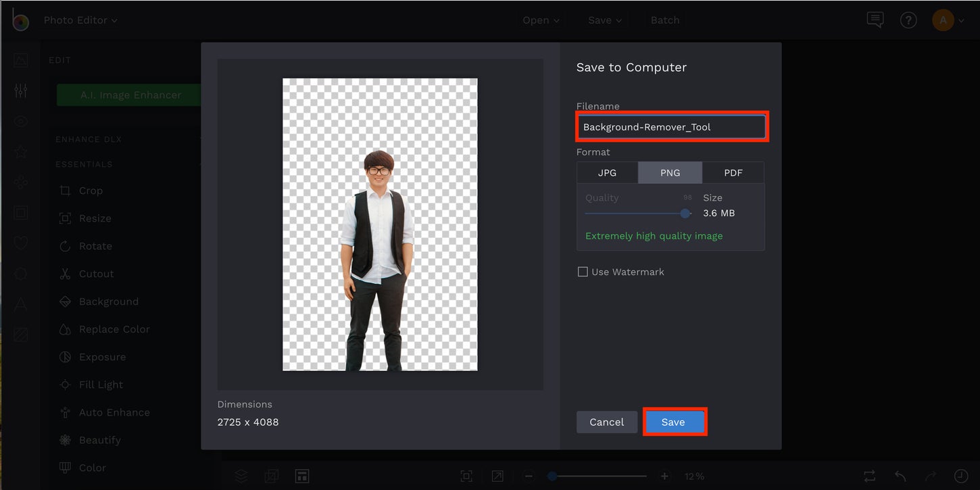Expand the Save menu

pyautogui.click(x=604, y=20)
